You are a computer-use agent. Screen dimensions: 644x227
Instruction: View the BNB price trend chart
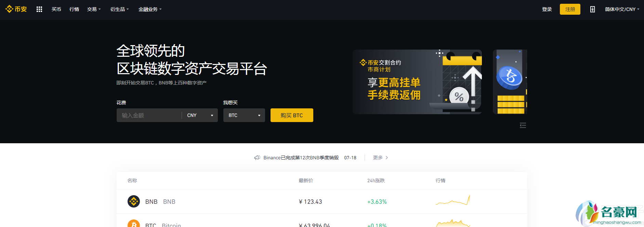[x=452, y=201]
